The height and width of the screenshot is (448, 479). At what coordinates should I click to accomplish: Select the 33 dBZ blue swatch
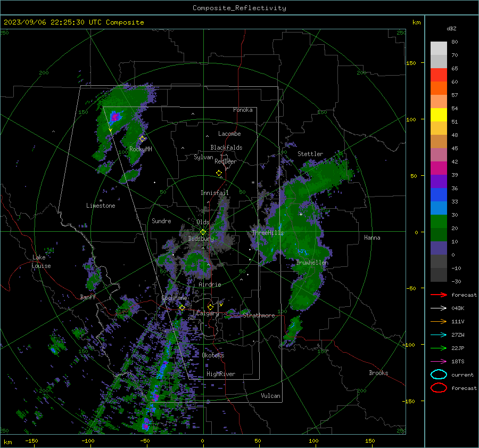pyautogui.click(x=439, y=194)
